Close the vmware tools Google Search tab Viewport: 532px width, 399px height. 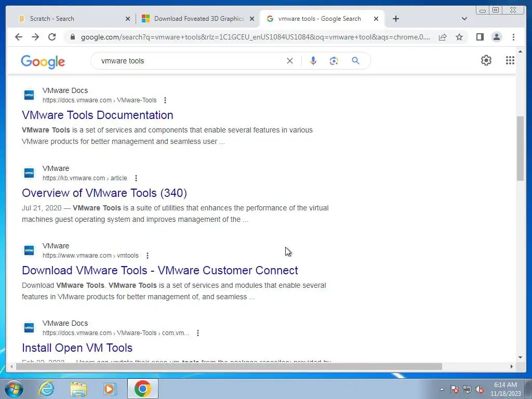[376, 19]
